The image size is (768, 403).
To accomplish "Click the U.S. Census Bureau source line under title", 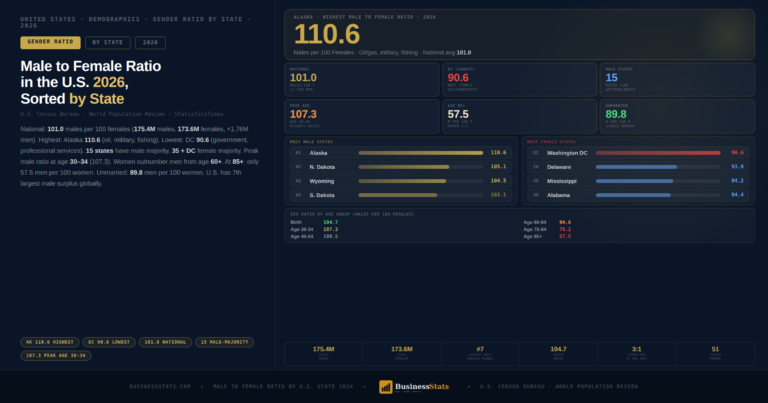I will pyautogui.click(x=122, y=114).
